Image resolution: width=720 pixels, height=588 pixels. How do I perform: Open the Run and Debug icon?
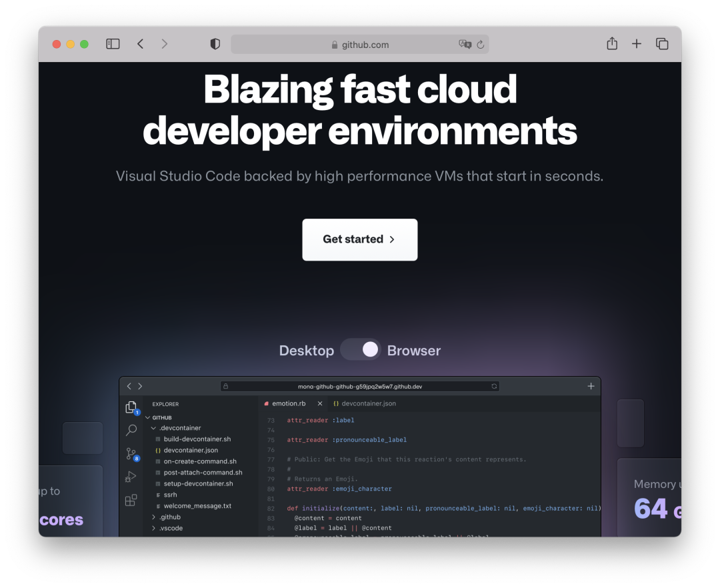coord(131,477)
